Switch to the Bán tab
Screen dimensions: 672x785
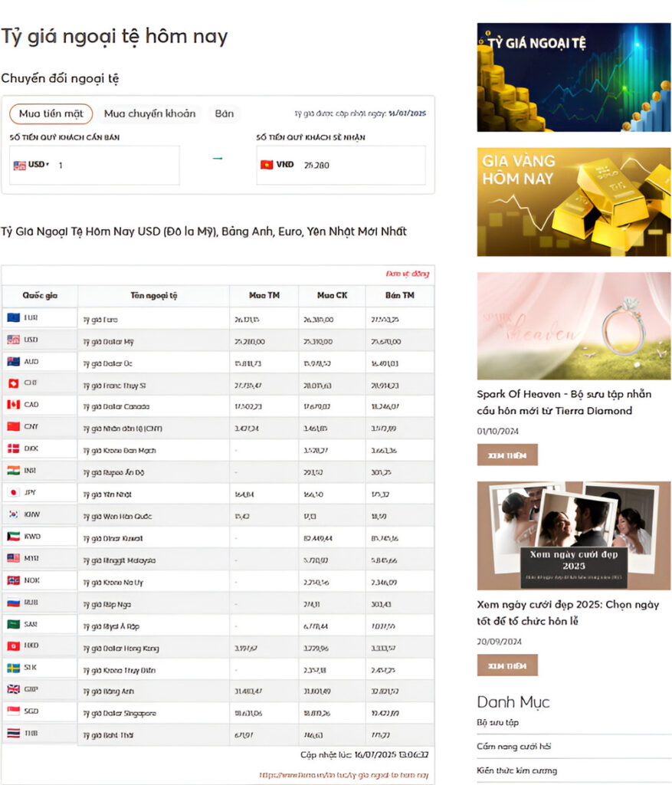point(225,113)
